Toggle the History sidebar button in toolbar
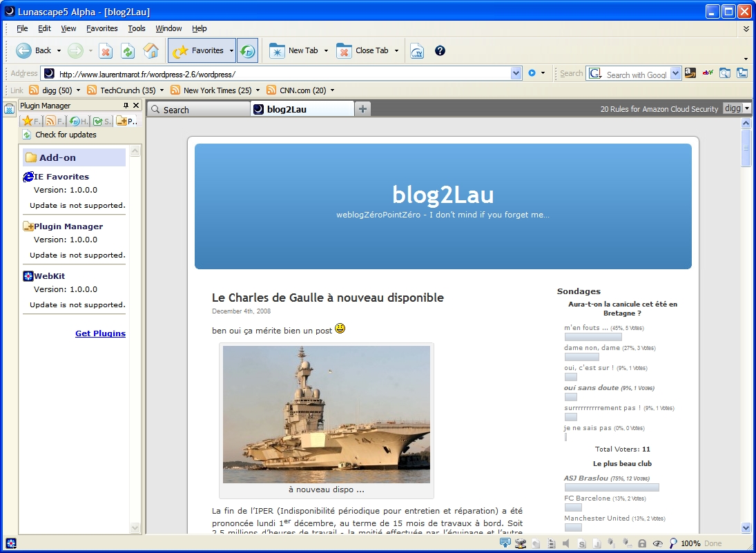The height and width of the screenshot is (553, 756). [247, 50]
